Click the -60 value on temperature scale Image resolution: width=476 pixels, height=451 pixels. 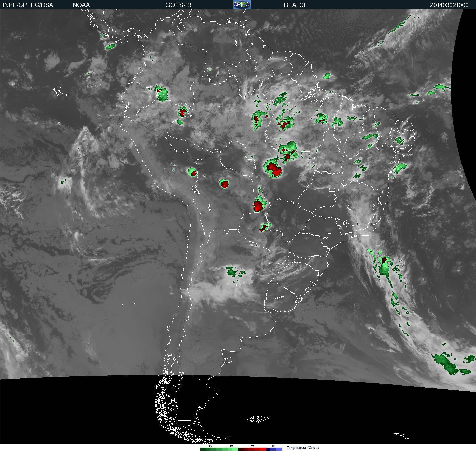coord(231,446)
